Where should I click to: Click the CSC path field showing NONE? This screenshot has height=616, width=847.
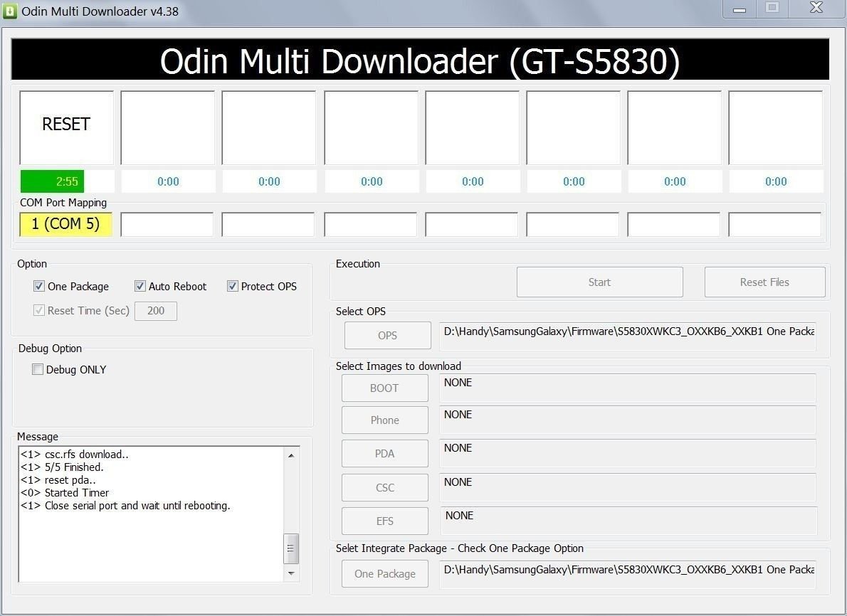[x=628, y=487]
